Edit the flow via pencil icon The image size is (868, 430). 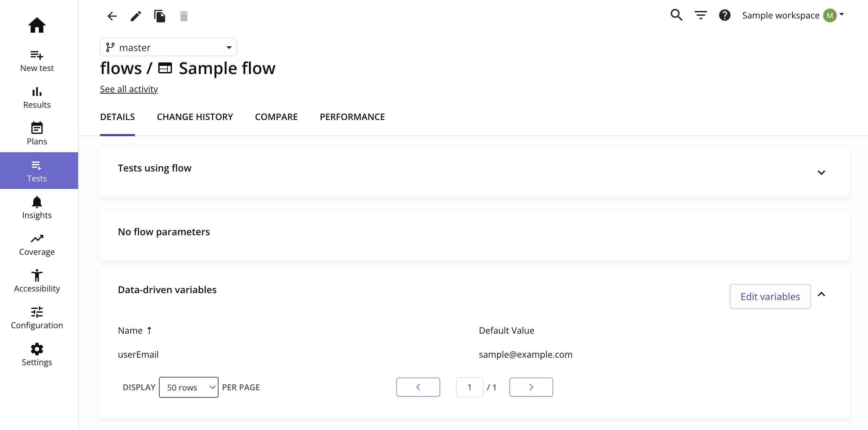(136, 16)
